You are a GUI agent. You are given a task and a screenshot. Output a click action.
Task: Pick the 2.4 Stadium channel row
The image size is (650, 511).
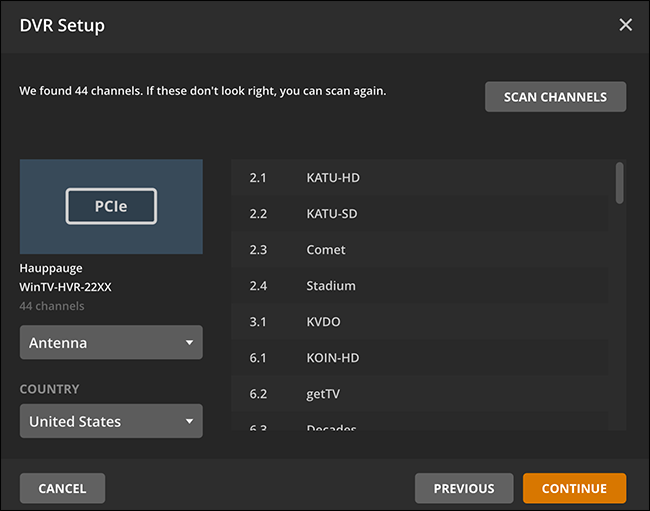point(420,286)
